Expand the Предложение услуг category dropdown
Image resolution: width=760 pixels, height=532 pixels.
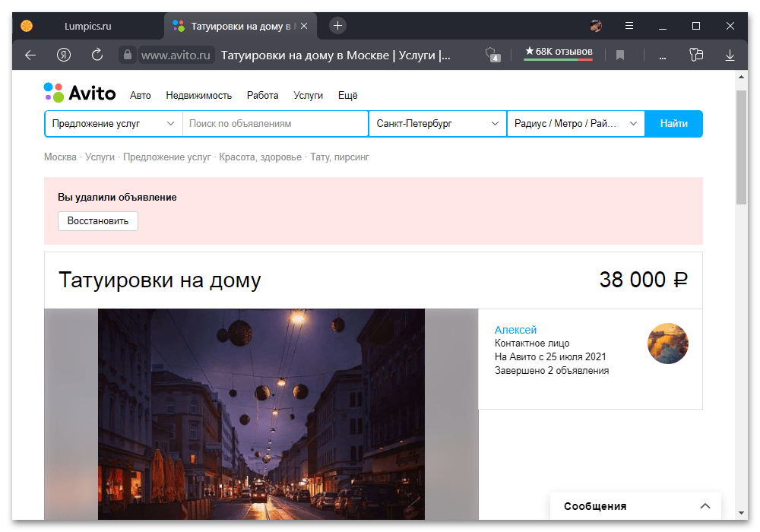coord(113,123)
